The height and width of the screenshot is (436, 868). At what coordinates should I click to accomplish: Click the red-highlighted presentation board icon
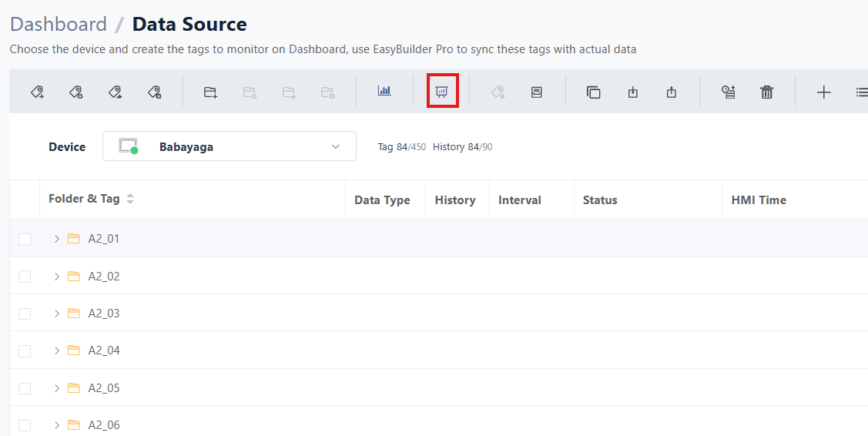(442, 92)
